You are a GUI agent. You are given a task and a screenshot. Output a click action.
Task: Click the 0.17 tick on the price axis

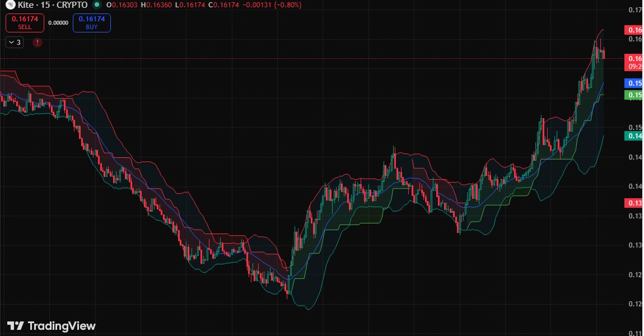tap(635, 10)
